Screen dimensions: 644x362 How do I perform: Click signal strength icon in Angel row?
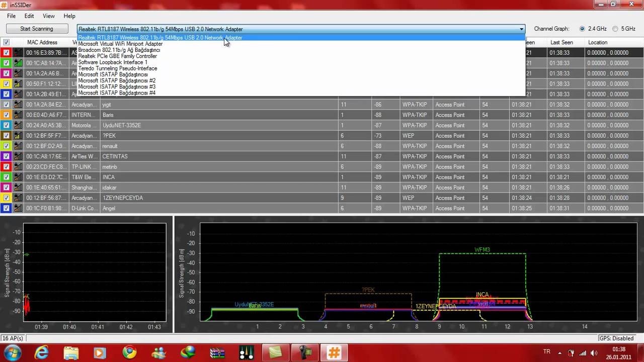pos(18,208)
